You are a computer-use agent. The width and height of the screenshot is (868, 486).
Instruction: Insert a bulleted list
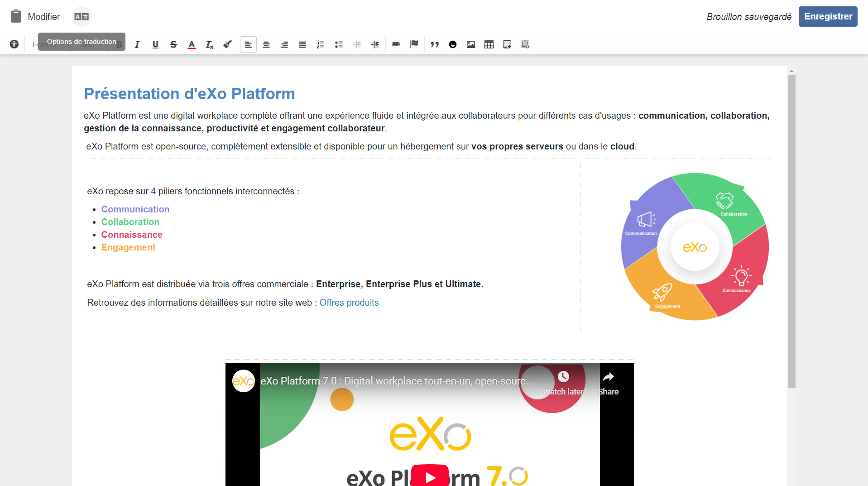[339, 44]
